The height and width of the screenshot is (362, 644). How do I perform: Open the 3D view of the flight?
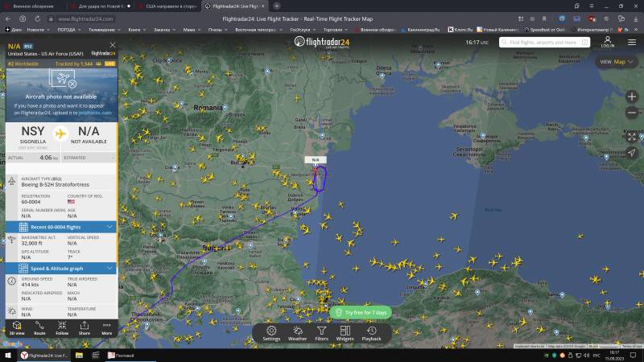point(17,328)
